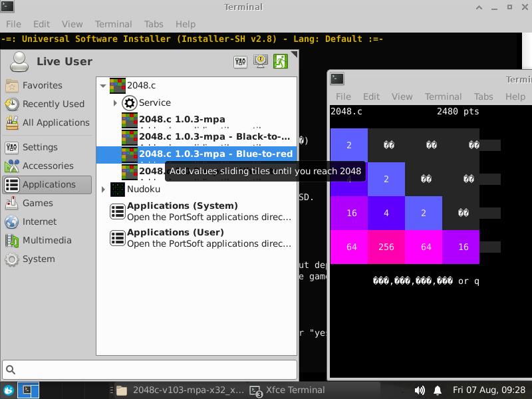The image size is (532, 399).
Task: Open Edit menu in main Terminal
Action: pyautogui.click(x=41, y=24)
